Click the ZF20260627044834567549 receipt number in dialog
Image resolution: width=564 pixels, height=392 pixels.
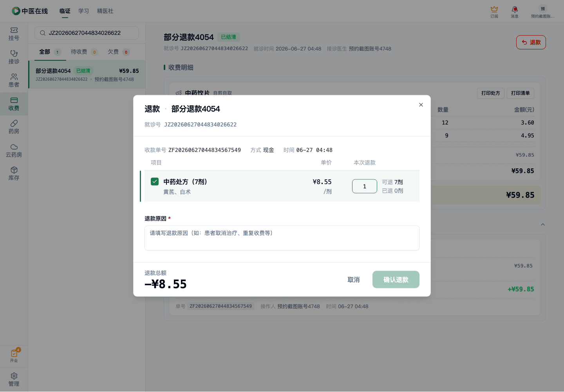click(204, 150)
